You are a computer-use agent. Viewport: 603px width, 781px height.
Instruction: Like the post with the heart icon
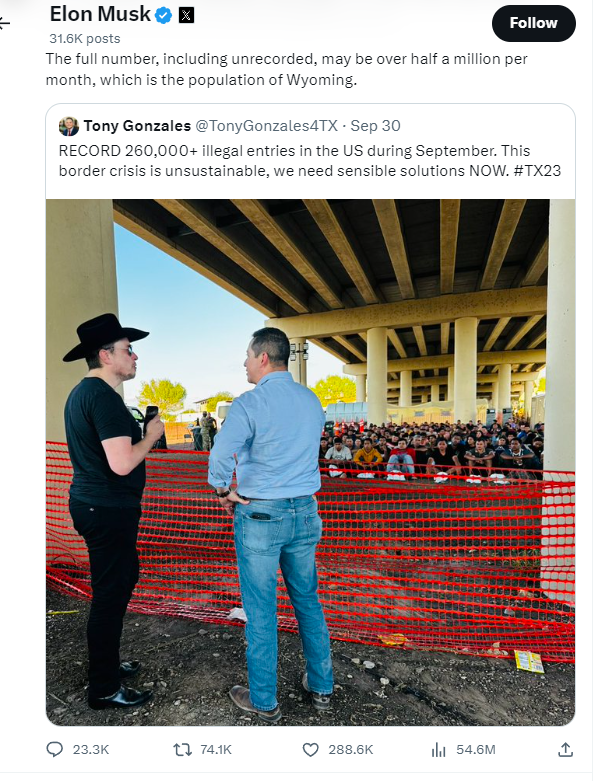pos(311,749)
